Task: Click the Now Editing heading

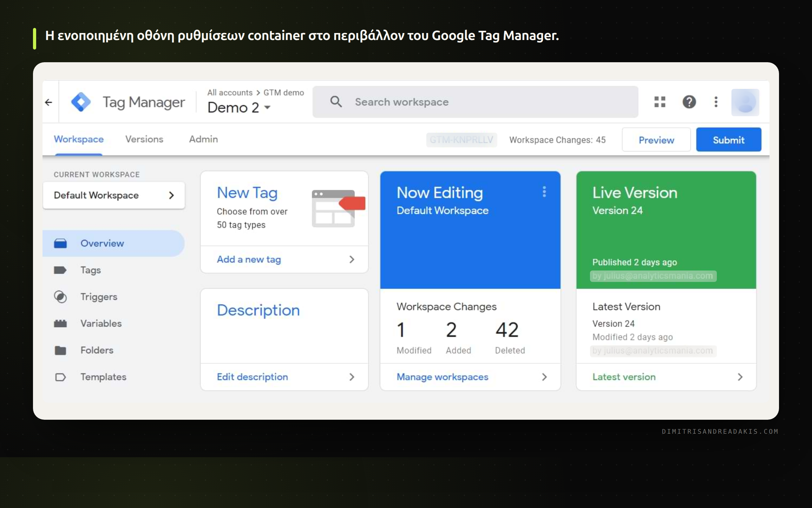Action: (x=440, y=193)
